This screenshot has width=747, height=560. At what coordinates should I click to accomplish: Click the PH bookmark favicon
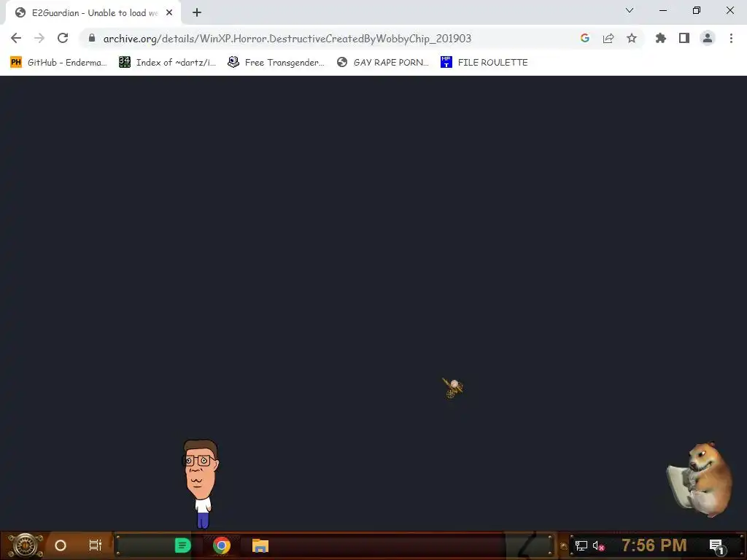pos(16,63)
